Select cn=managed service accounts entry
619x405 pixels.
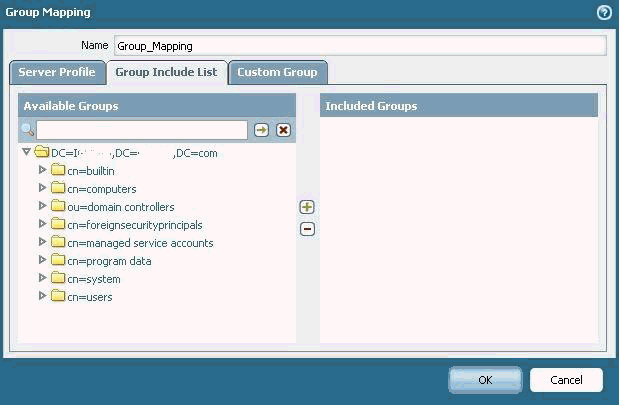click(x=140, y=243)
